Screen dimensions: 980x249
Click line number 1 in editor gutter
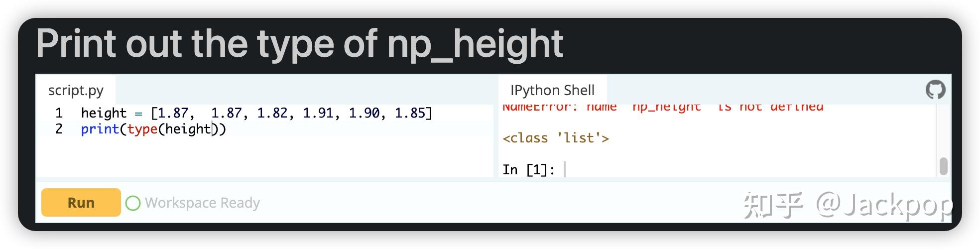[59, 113]
